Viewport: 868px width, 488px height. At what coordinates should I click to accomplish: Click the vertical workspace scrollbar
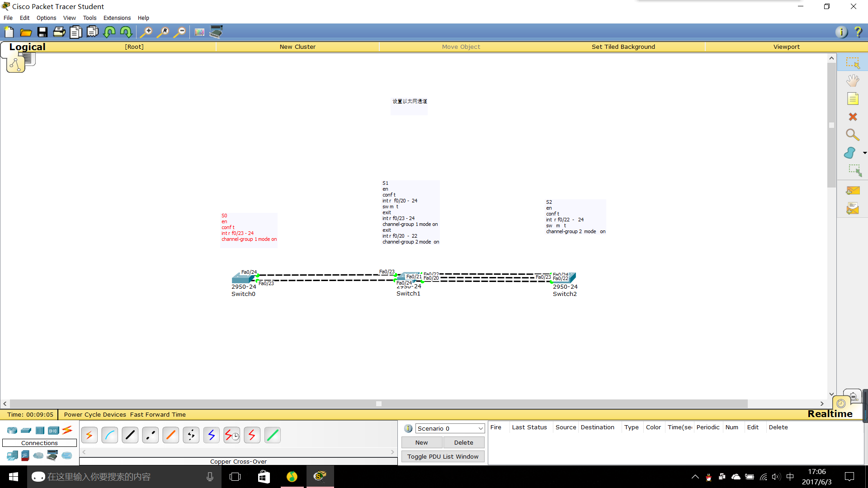coord(831,125)
